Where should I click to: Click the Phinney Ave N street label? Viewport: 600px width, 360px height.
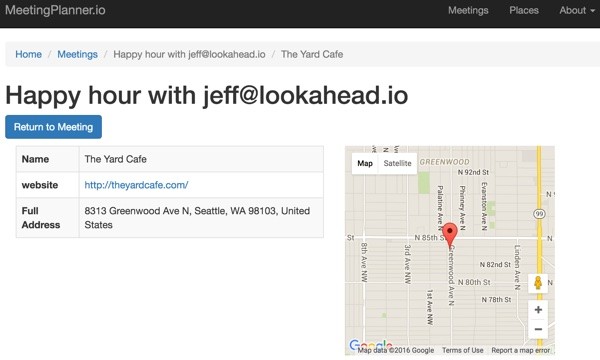(463, 208)
